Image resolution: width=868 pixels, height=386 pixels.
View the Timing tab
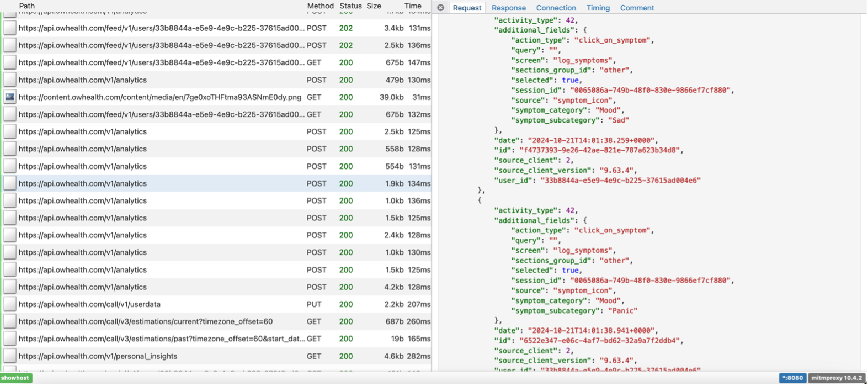tap(598, 8)
